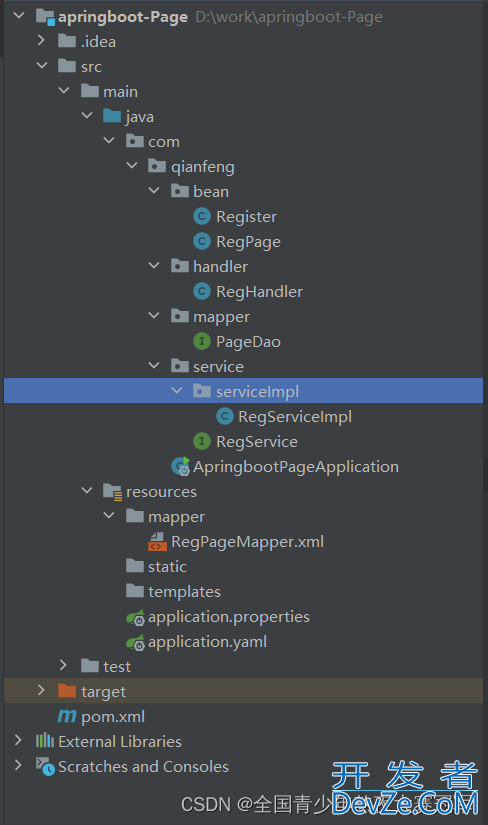Screen dimensions: 488x825
Task: Open application.properties file
Action: (229, 617)
